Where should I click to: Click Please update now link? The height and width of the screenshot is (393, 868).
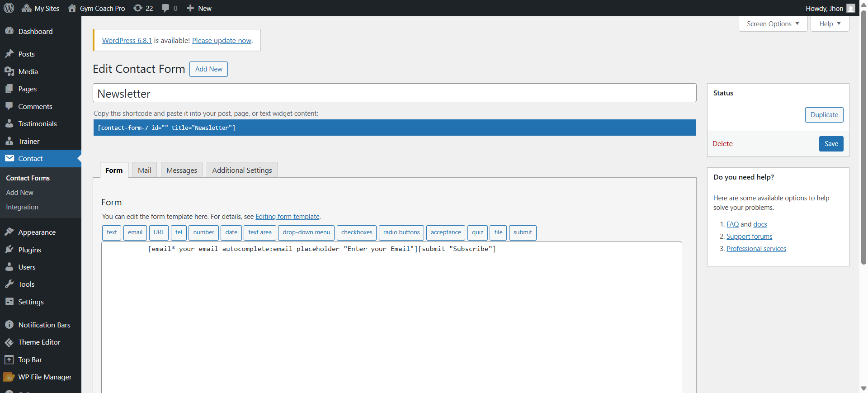[x=222, y=40]
